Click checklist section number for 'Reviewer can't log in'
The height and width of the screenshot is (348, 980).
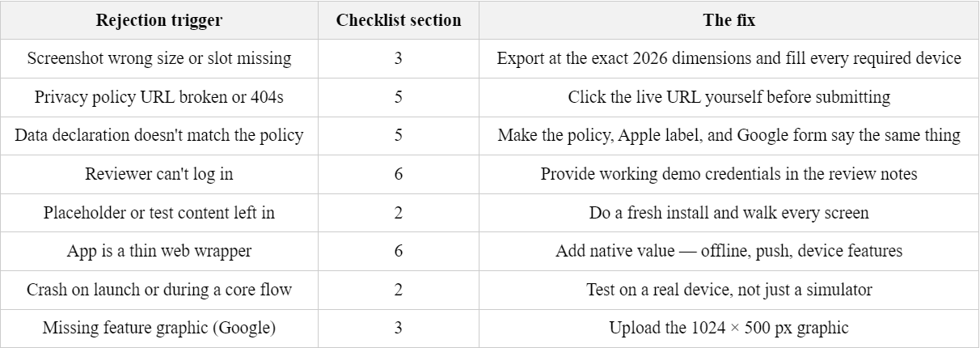click(x=399, y=174)
